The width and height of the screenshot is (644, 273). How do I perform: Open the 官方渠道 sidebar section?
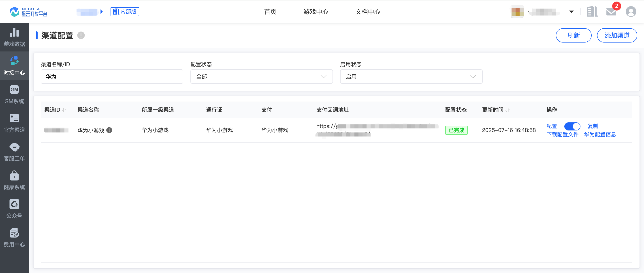[14, 123]
